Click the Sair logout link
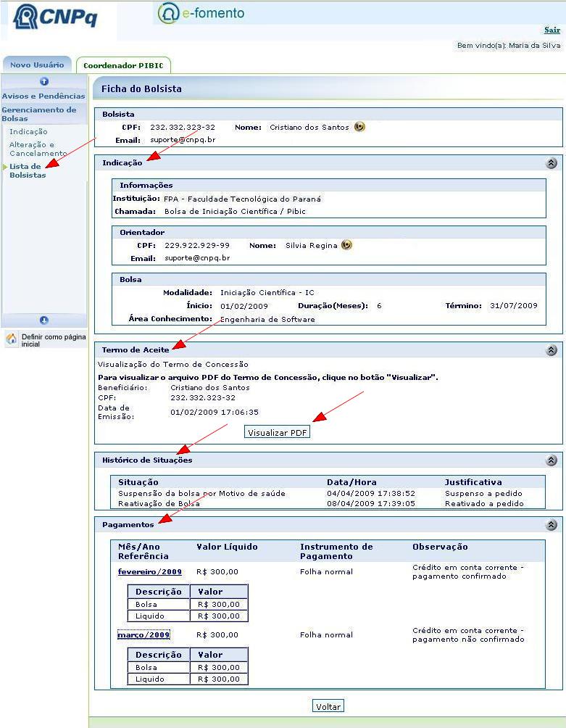This screenshot has width=566, height=728. (x=552, y=30)
